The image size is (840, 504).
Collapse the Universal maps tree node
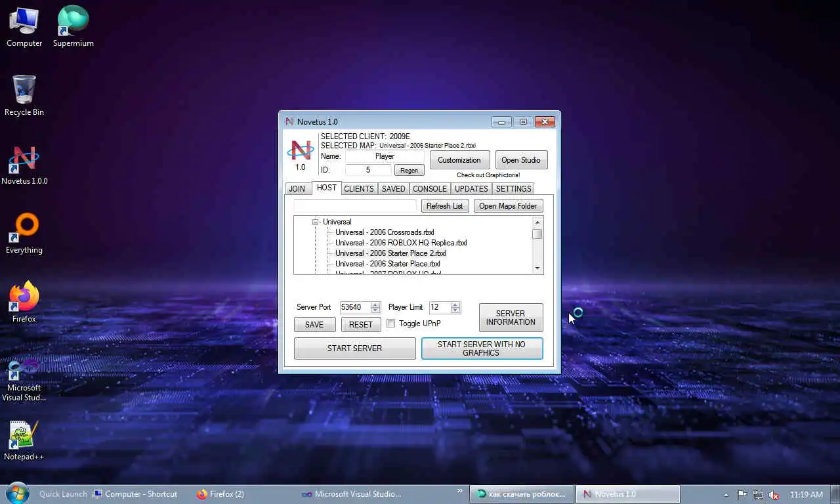pos(315,222)
